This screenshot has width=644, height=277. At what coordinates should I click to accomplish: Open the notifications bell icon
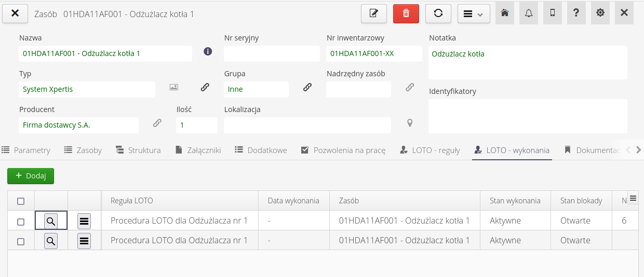coord(529,13)
